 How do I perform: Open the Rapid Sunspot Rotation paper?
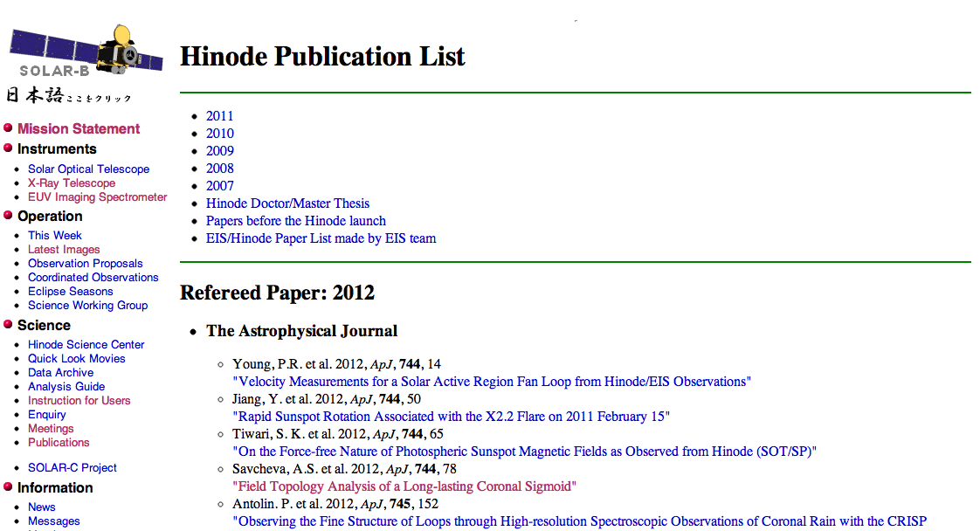[451, 417]
